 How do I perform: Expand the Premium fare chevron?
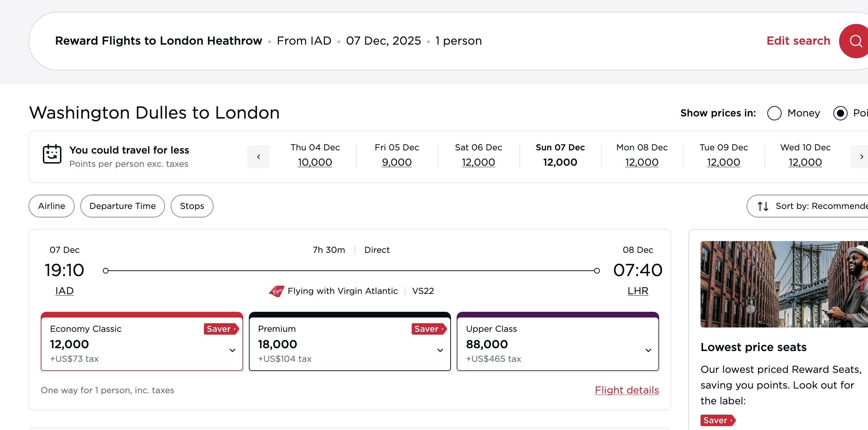(x=440, y=350)
